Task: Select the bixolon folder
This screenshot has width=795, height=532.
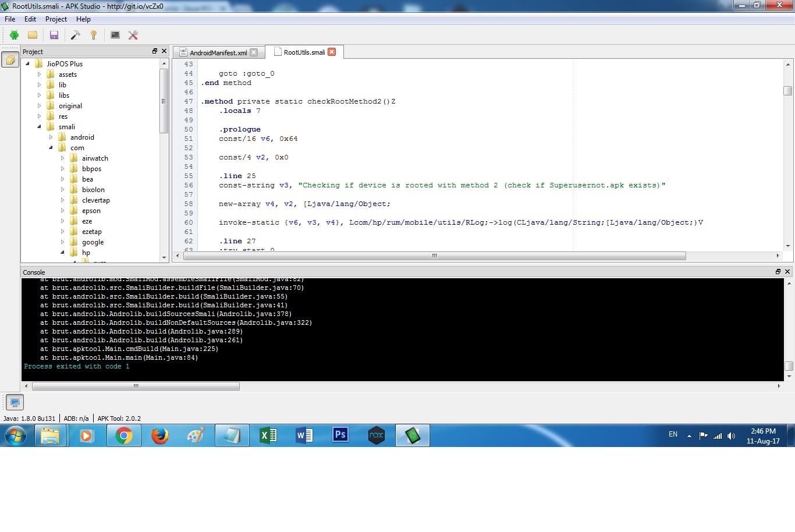Action: pos(93,190)
